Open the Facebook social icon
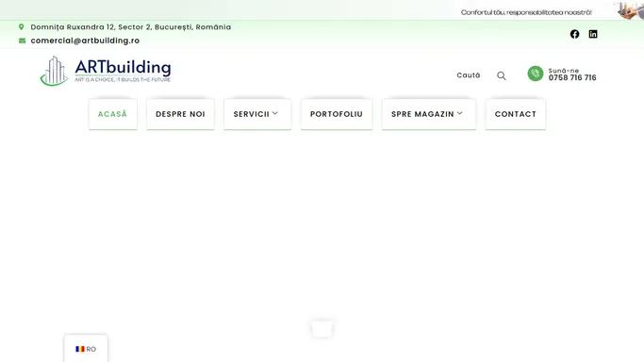The height and width of the screenshot is (362, 644). [574, 34]
